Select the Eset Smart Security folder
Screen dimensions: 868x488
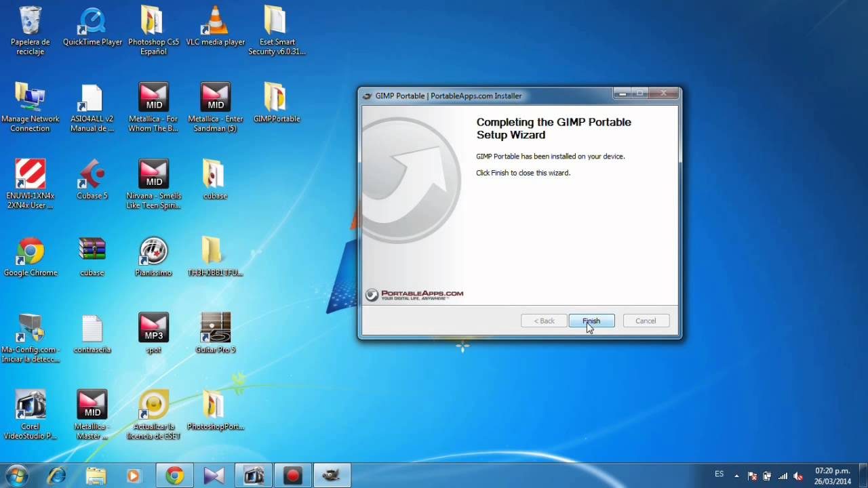point(277,32)
